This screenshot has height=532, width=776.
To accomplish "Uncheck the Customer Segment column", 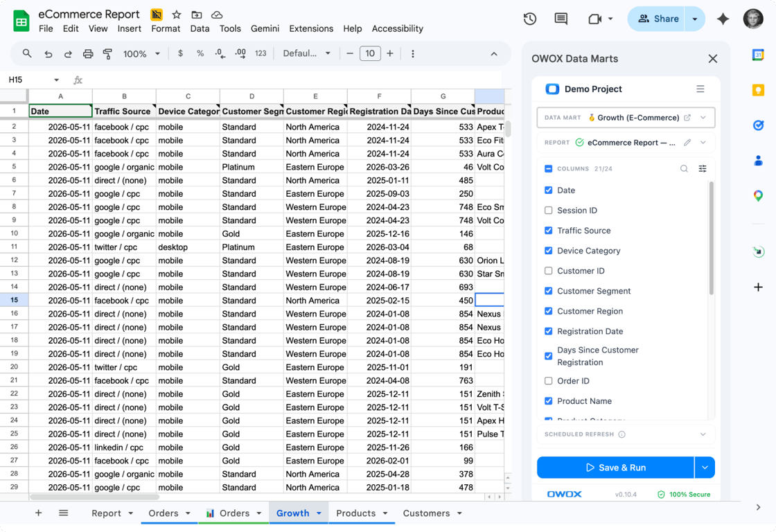I will click(548, 291).
